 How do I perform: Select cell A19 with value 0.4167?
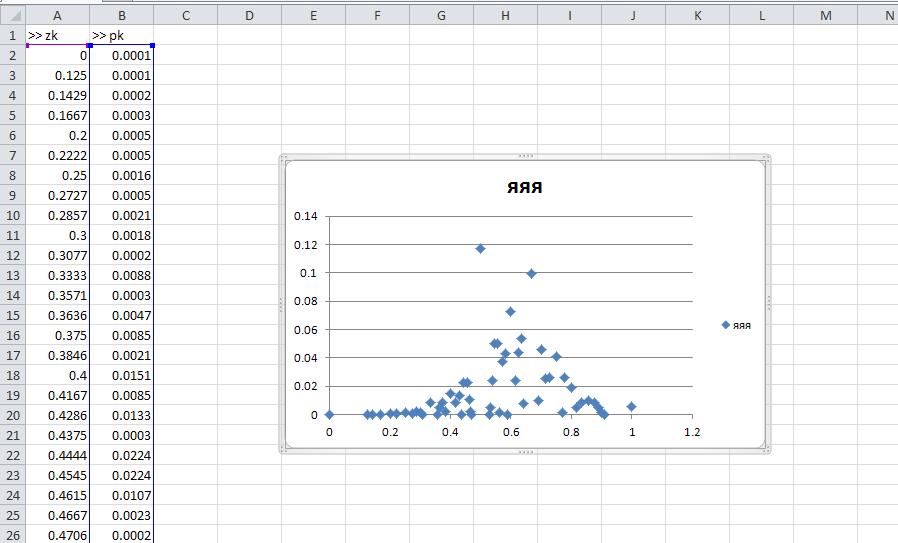[57, 395]
